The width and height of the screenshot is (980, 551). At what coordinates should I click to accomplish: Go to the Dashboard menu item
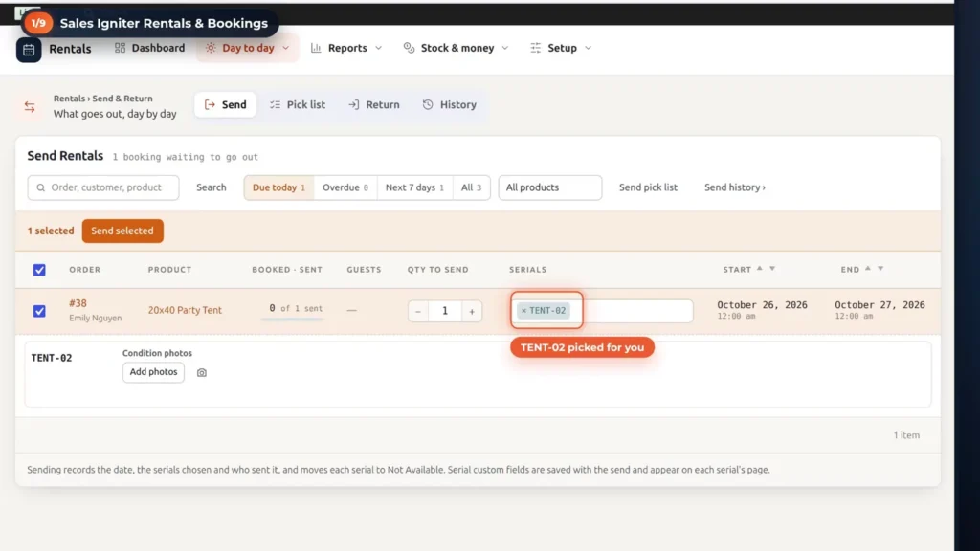pos(150,48)
